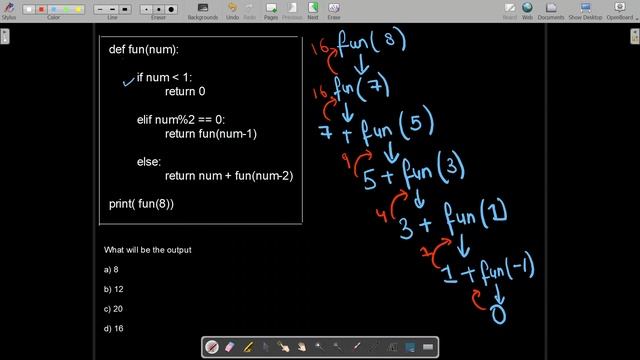Click the 'return fun(num-1)' line

(211, 134)
